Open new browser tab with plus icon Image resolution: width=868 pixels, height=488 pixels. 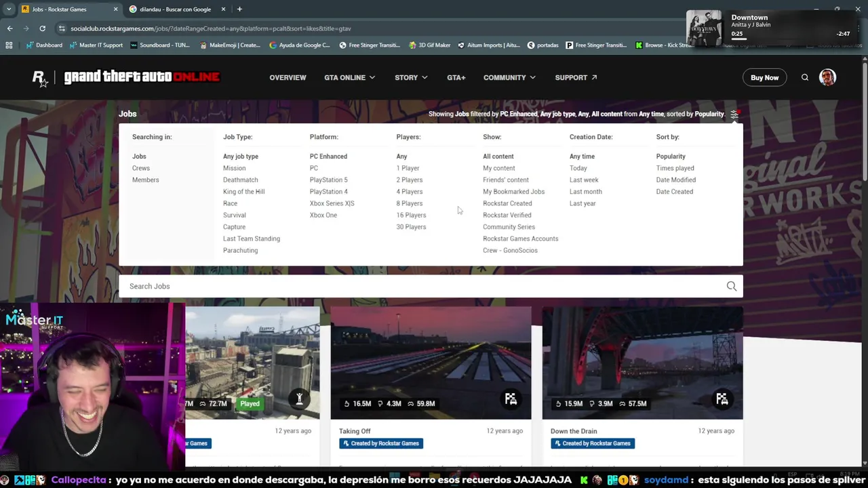pyautogui.click(x=239, y=9)
